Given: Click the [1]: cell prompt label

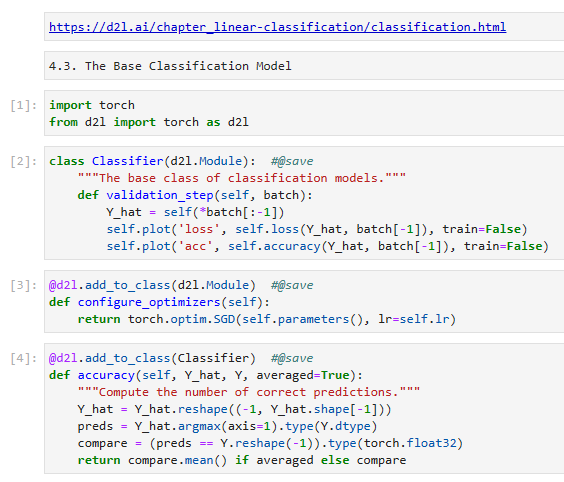Looking at the screenshot, I should [x=23, y=105].
